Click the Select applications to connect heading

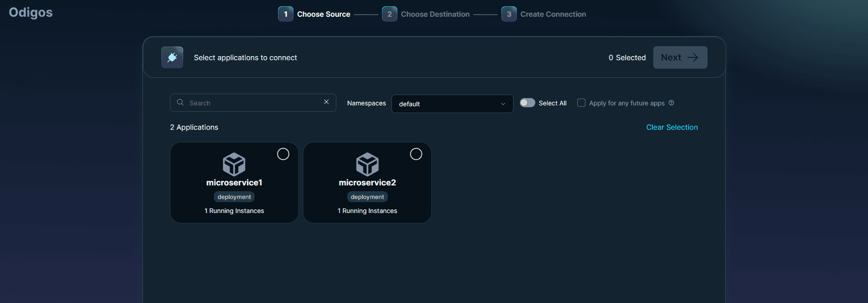tap(245, 57)
